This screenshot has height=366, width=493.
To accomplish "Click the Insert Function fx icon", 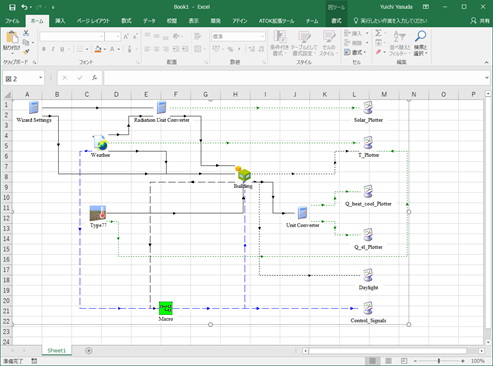I will point(94,78).
